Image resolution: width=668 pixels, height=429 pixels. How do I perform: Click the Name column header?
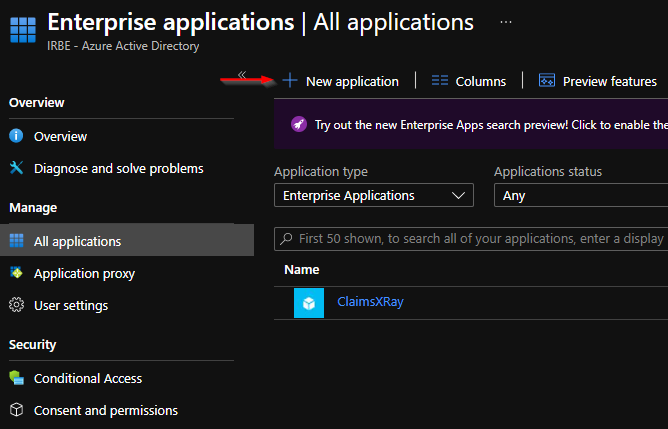[x=302, y=270]
